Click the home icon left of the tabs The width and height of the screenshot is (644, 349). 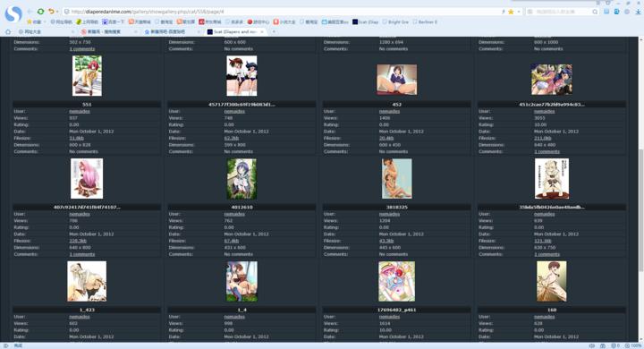(7, 31)
